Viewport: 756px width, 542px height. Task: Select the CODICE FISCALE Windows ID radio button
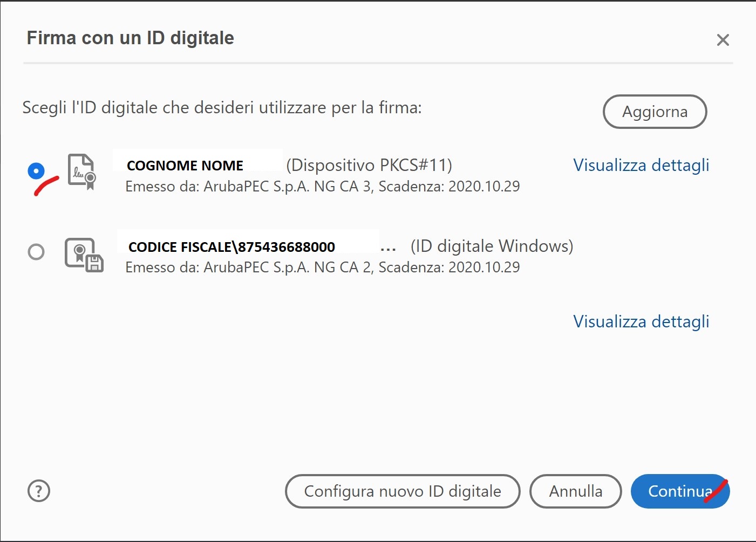[x=36, y=251]
